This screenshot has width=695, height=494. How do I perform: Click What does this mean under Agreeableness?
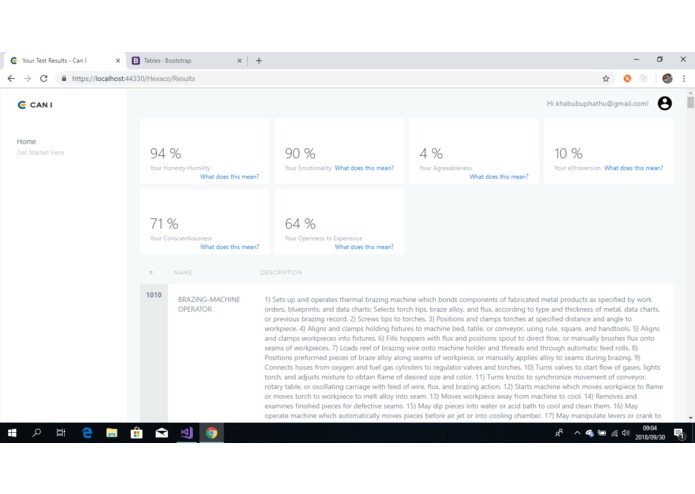click(x=499, y=176)
